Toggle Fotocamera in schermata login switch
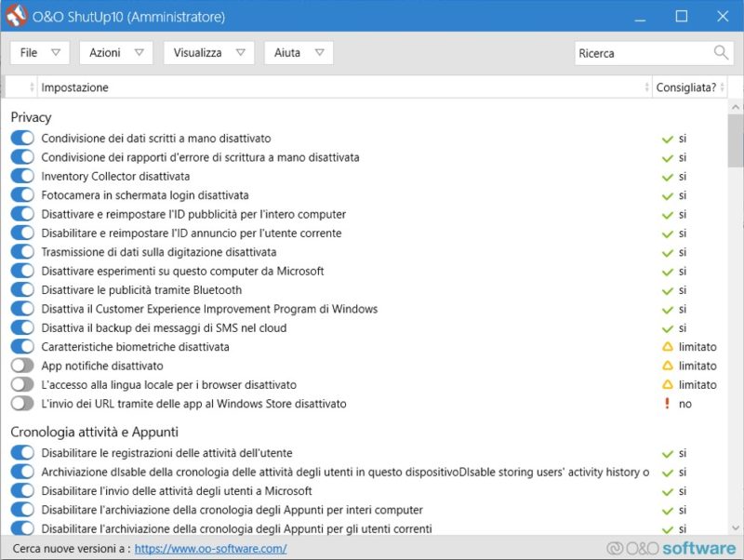 [x=22, y=195]
